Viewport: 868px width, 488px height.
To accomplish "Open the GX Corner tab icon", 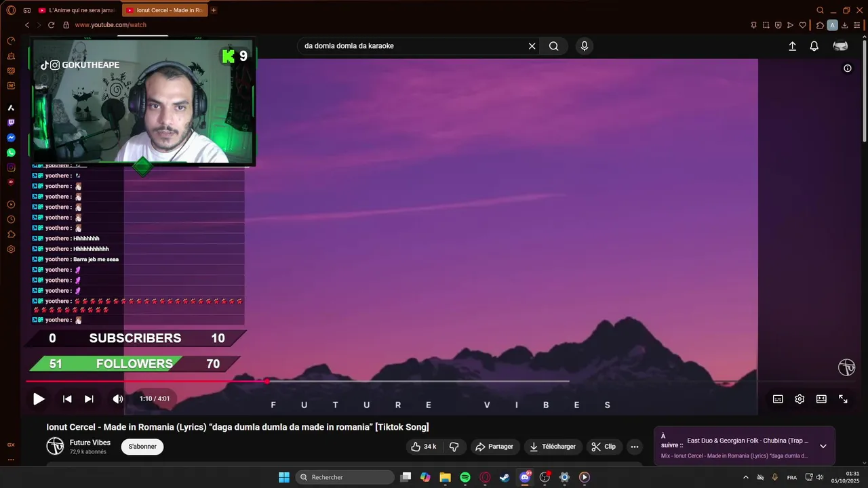I will [x=26, y=10].
